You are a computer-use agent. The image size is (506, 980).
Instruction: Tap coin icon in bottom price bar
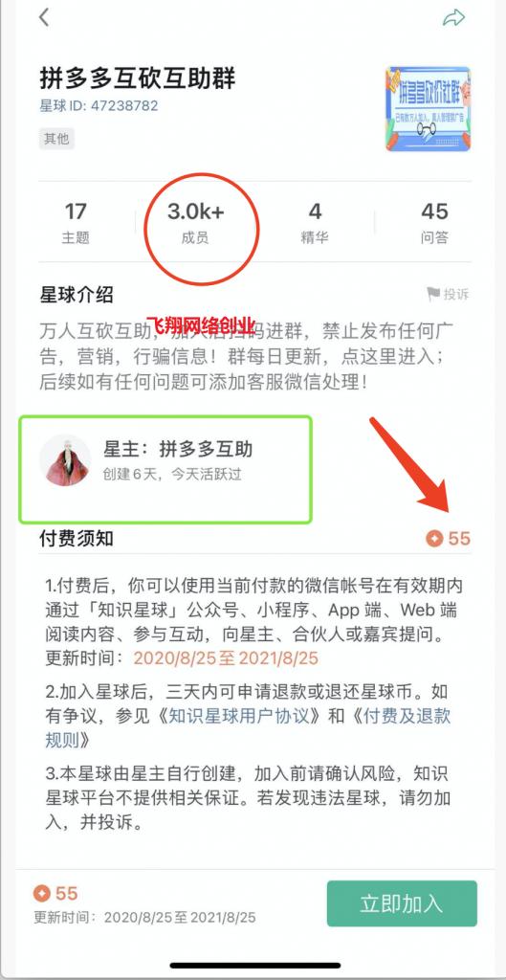(42, 894)
